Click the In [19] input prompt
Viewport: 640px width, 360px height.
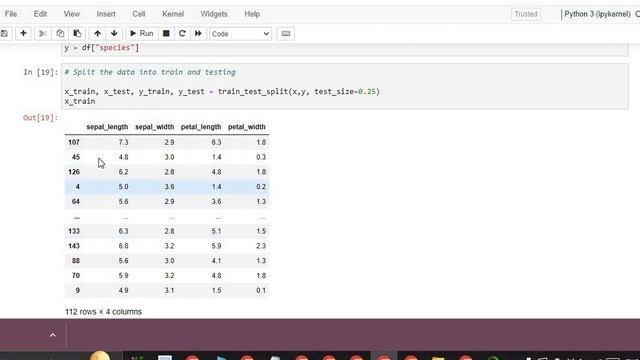(x=40, y=72)
